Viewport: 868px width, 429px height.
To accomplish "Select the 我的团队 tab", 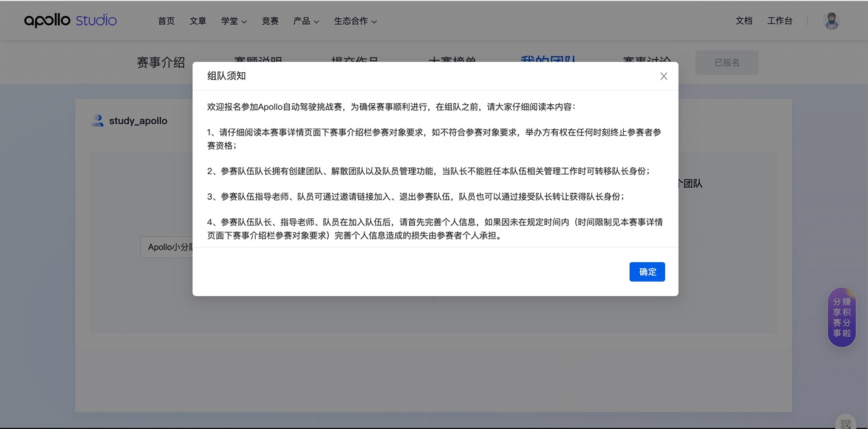I will (x=548, y=58).
